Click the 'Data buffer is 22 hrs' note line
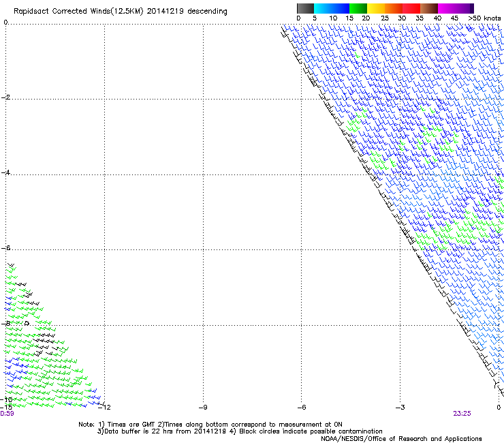This screenshot has height=443, width=504. 240,431
